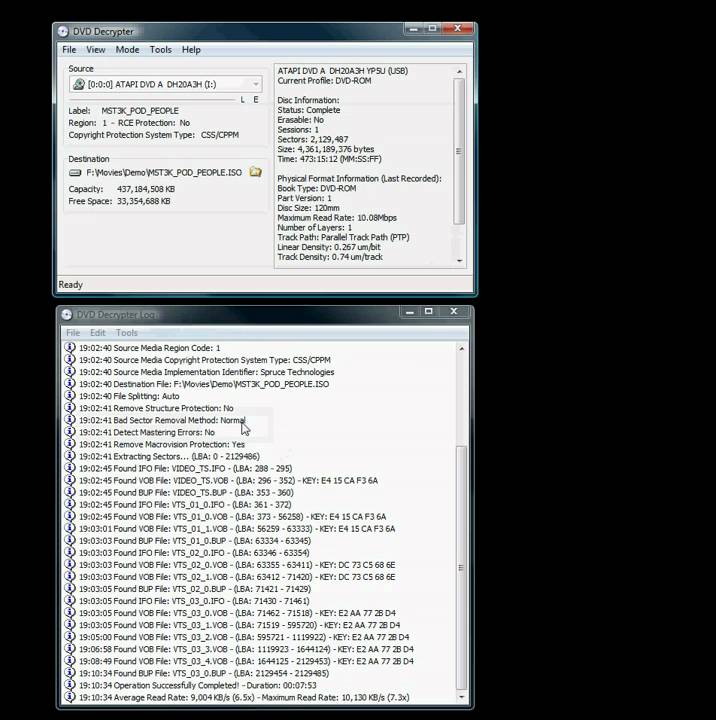This screenshot has width=716, height=720.
Task: Click the disc info scrollbar up arrow
Action: tap(459, 71)
